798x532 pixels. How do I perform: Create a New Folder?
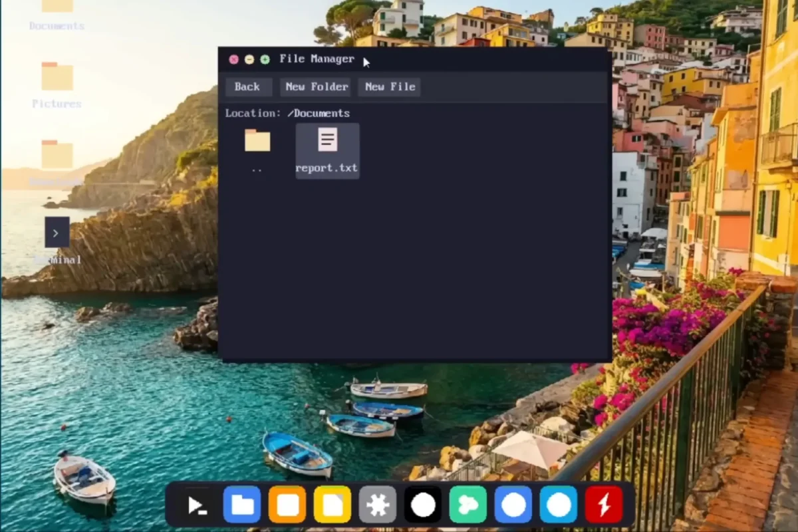point(315,86)
